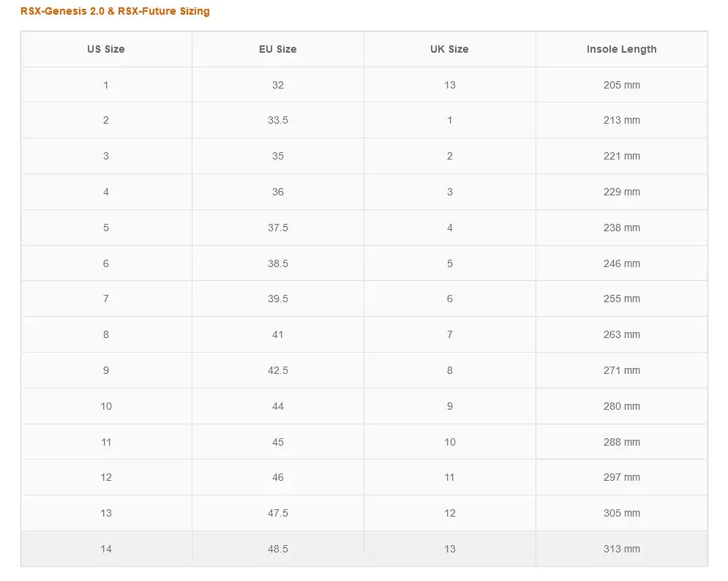This screenshot has width=728, height=581.
Task: Click the 263 mm insole length cell
Action: (622, 334)
